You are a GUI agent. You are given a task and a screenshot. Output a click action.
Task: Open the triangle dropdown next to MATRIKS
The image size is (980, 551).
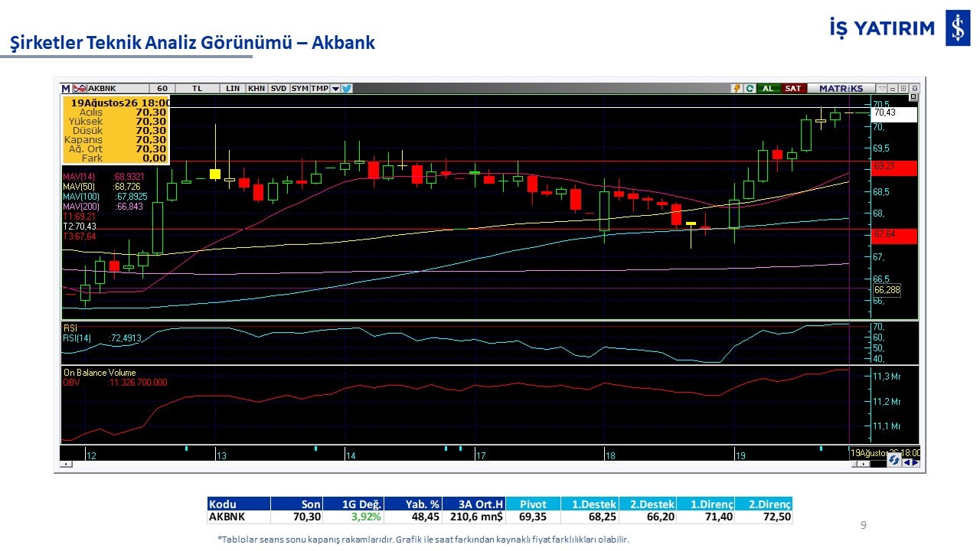882,88
